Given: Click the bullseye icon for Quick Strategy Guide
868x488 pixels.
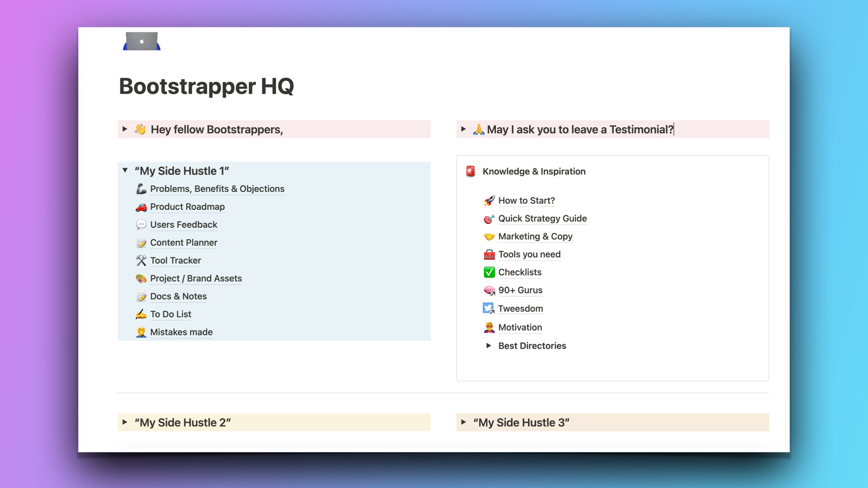Looking at the screenshot, I should (489, 219).
